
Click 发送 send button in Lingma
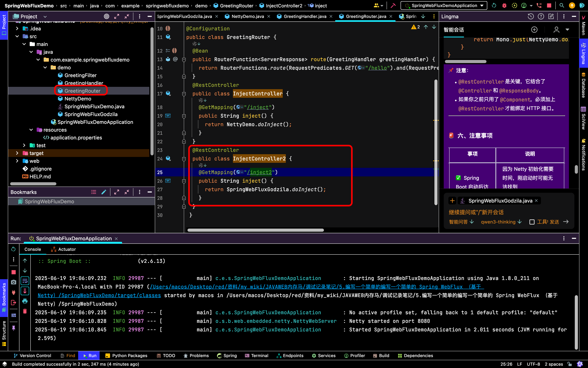pos(559,222)
